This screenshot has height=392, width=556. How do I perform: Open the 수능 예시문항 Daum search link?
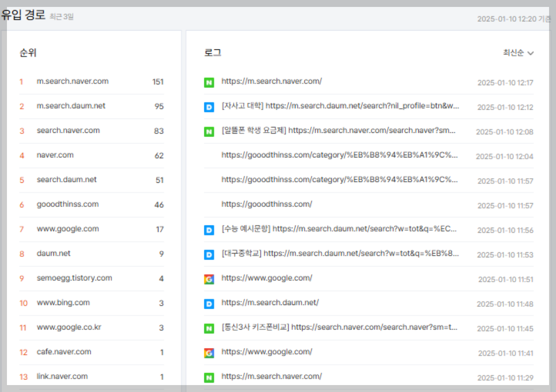[340, 228]
